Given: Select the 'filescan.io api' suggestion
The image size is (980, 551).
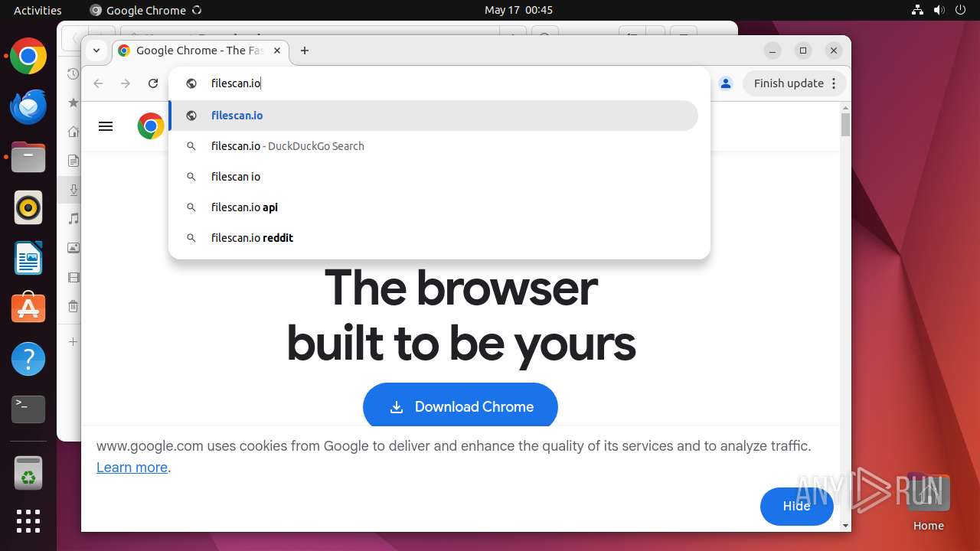Looking at the screenshot, I should pos(433,207).
